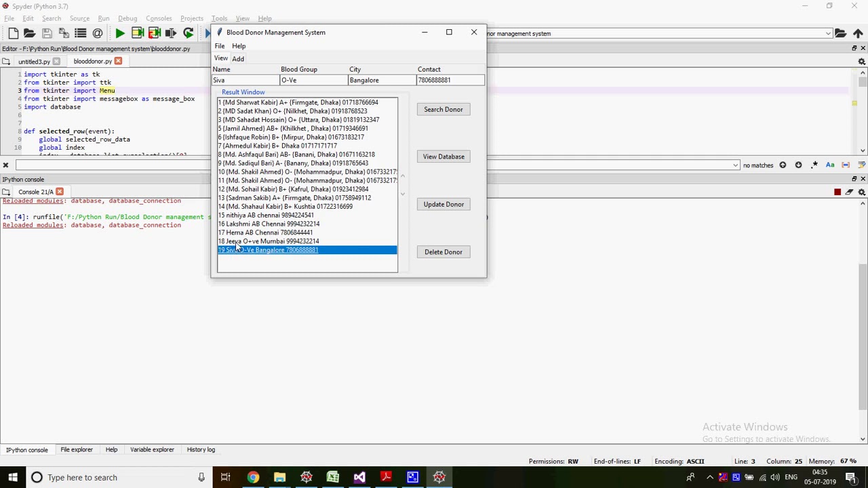Open Spyder File menu
The width and height of the screenshot is (868, 488).
click(x=9, y=18)
